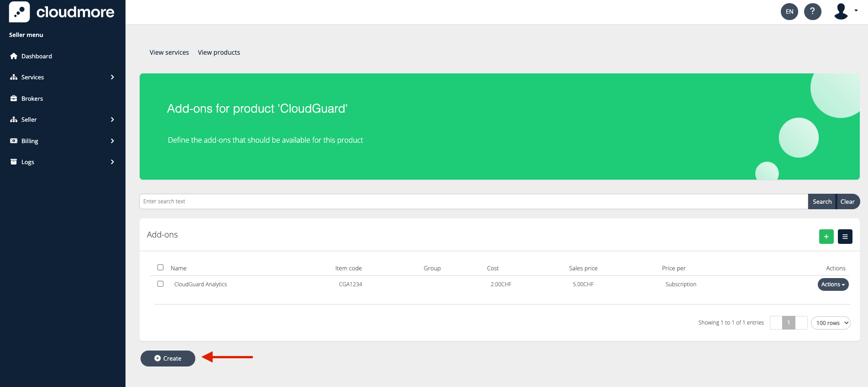Viewport: 868px width, 387px height.
Task: Click the Clear button
Action: coord(847,201)
